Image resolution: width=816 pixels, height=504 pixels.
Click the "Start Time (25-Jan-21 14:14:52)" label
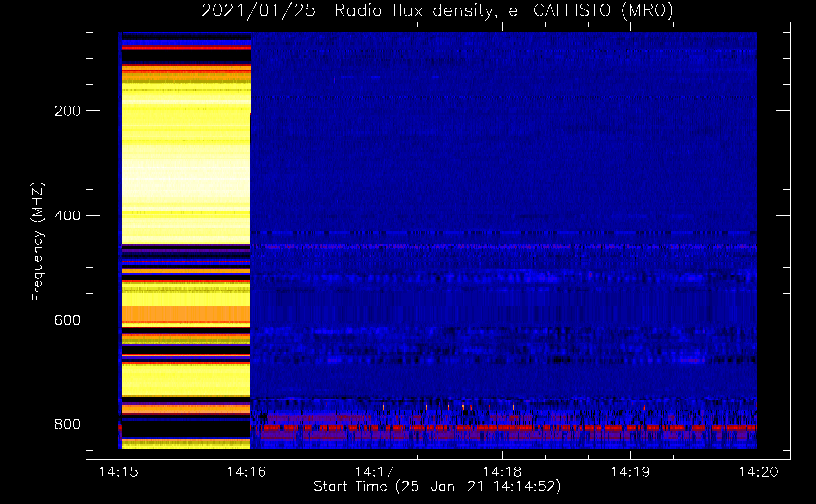[437, 487]
